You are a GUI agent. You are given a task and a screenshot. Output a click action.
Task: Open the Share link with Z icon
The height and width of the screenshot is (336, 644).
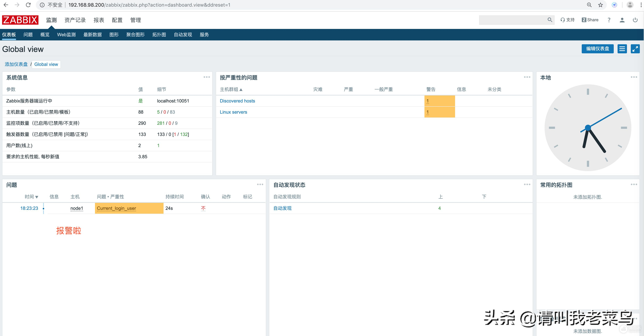590,20
